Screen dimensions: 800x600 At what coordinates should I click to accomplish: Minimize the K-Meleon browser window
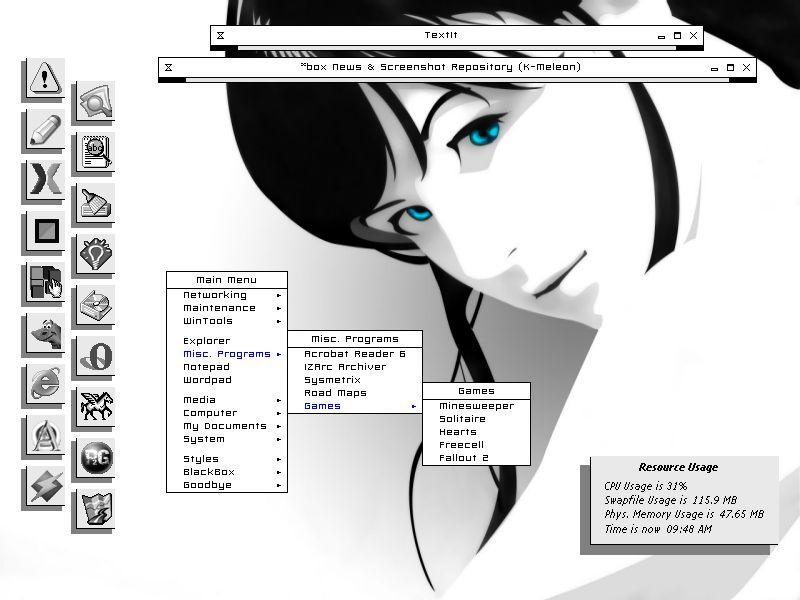pyautogui.click(x=714, y=68)
